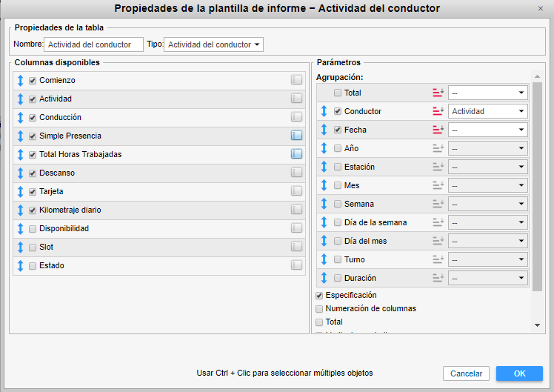Click the sort icon next to the Fecha grouping
This screenshot has height=392, width=554.
point(438,130)
